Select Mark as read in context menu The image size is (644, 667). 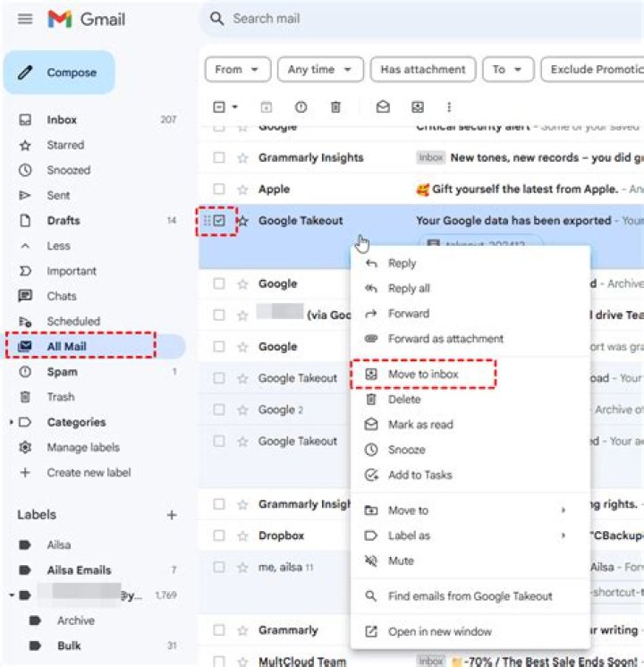[470, 425]
